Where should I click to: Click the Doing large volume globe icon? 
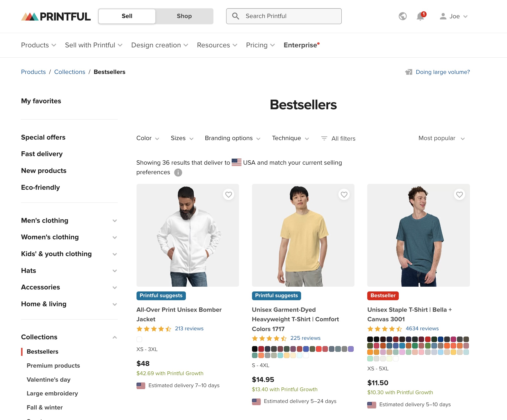(x=409, y=72)
